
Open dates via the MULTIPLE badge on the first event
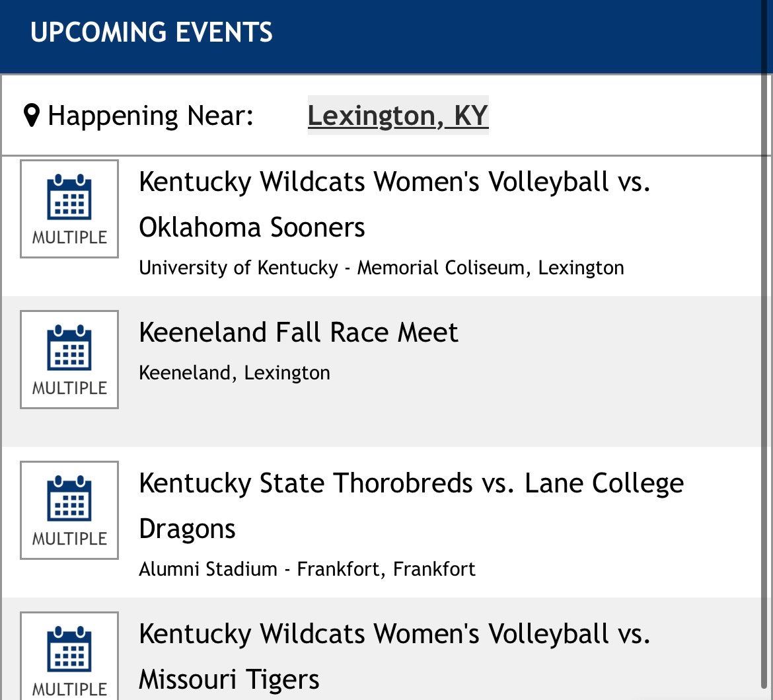[69, 237]
